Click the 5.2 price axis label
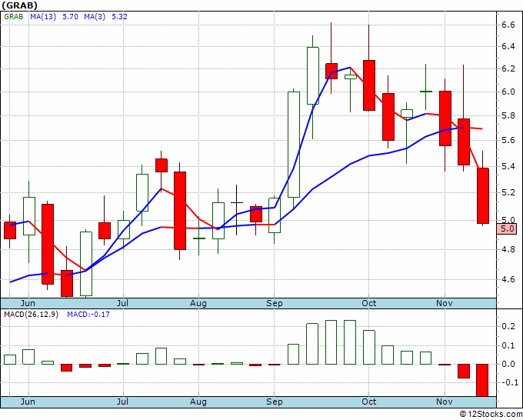 point(508,192)
